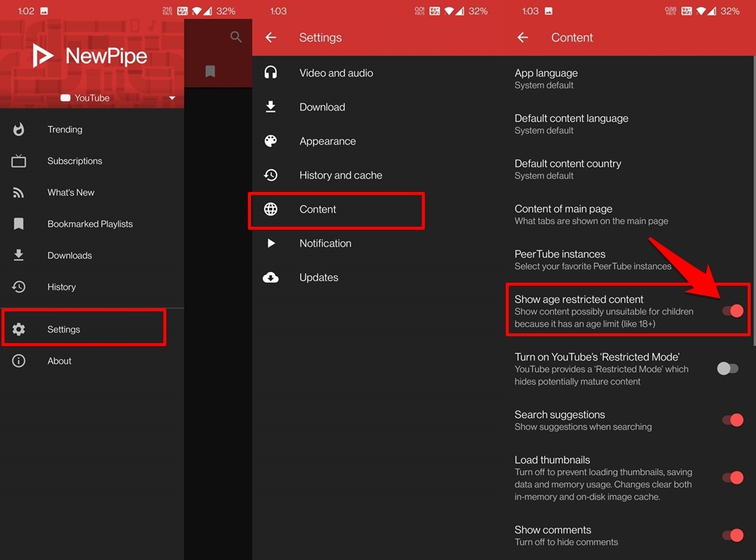The height and width of the screenshot is (560, 756).
Task: Tap the search magnifier icon
Action: coord(236,36)
